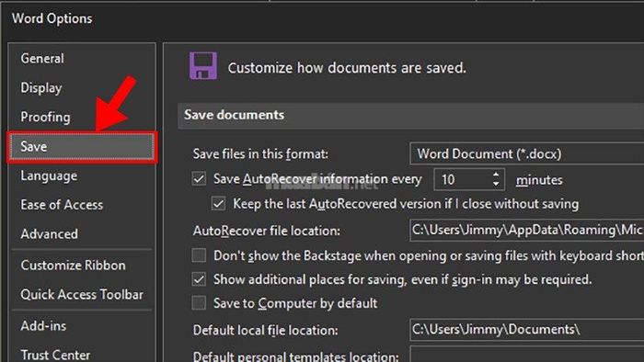Open the Proofing options category
644x362 pixels.
[x=45, y=118]
